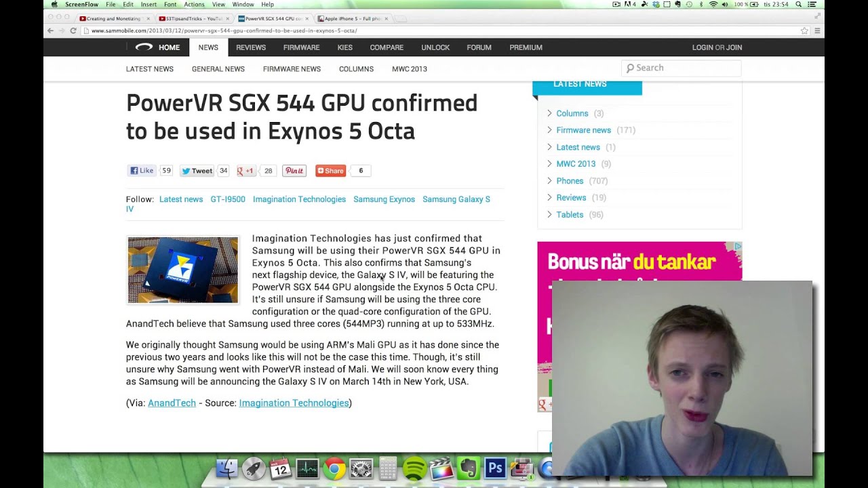This screenshot has width=868, height=488.
Task: Click the Chrome icon in dock
Action: (334, 468)
